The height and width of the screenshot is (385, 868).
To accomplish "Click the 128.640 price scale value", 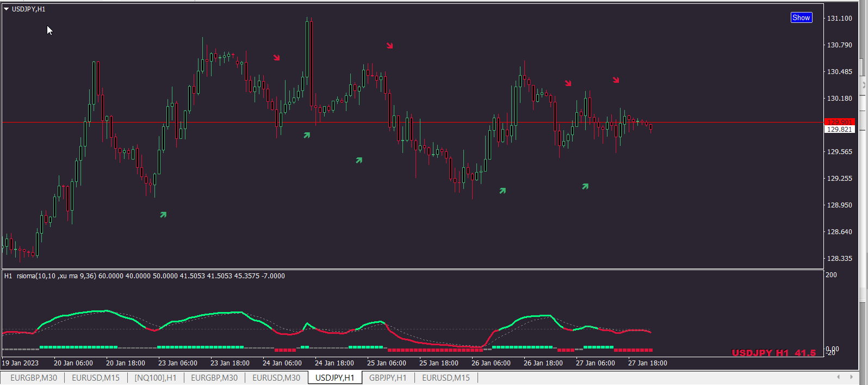I will (x=839, y=231).
